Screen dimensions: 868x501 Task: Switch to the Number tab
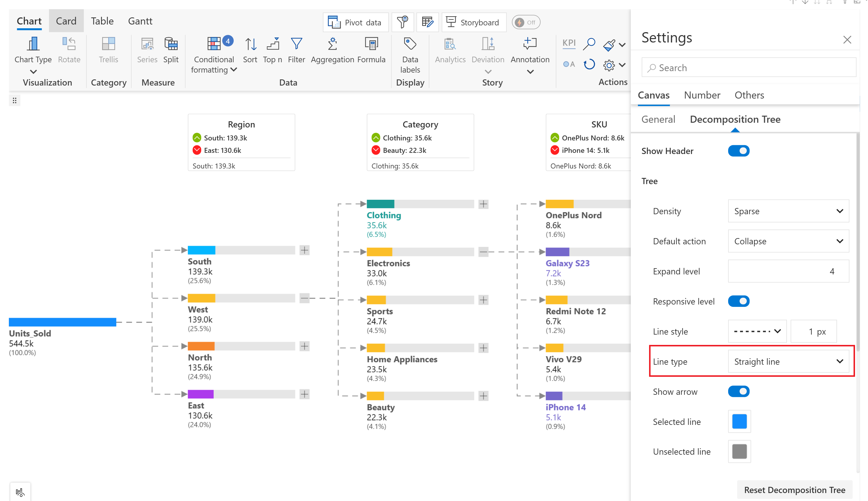702,95
